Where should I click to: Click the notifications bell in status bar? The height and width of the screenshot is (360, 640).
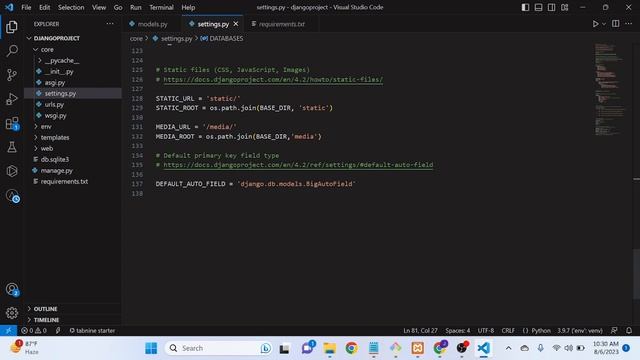629,331
